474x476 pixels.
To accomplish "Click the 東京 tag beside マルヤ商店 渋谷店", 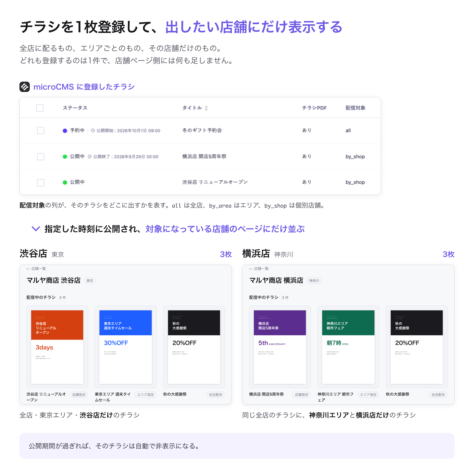I will click(x=90, y=281).
